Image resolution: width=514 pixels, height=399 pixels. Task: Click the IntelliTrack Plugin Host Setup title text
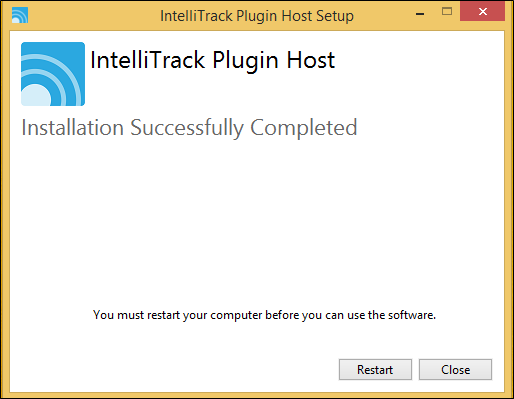pyautogui.click(x=257, y=16)
